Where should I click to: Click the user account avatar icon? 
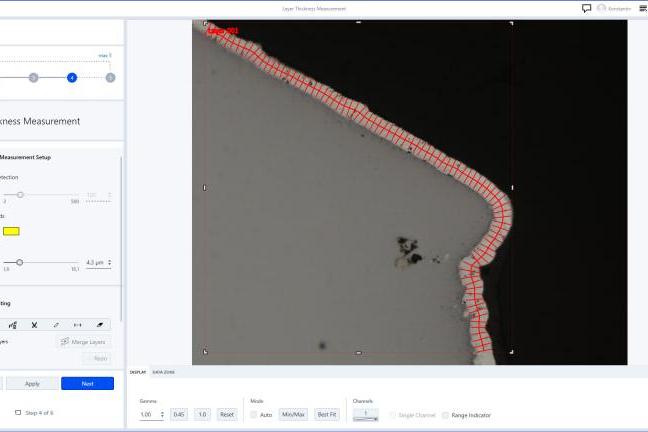coord(601,8)
